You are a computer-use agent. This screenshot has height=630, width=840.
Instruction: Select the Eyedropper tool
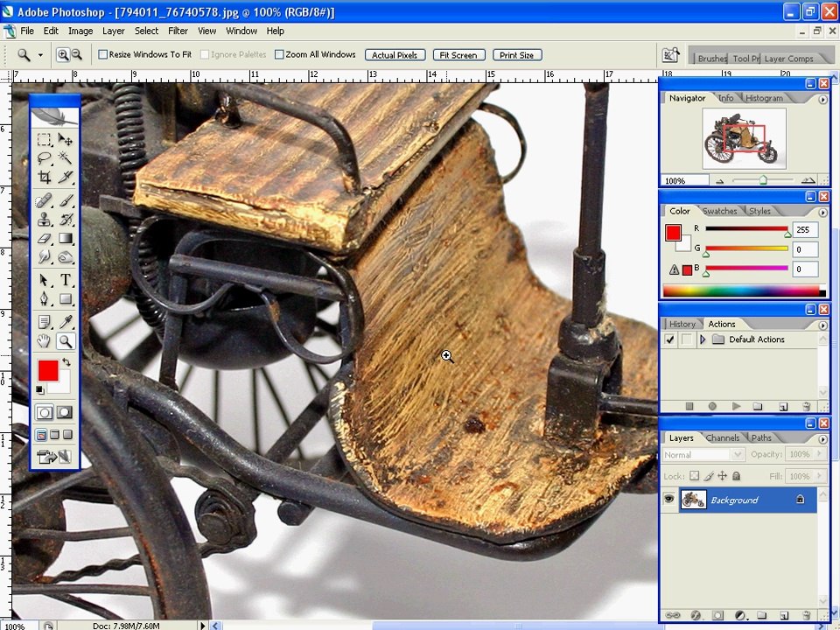(x=66, y=322)
